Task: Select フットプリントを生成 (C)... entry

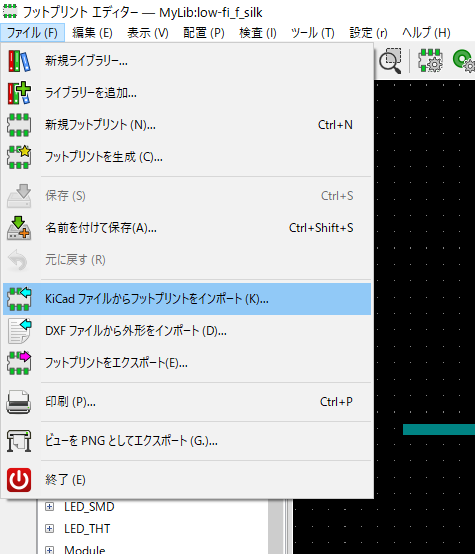Action: tap(187, 157)
